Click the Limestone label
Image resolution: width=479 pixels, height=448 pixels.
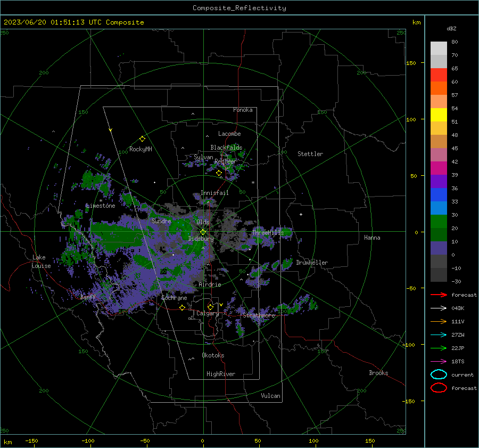click(101, 206)
